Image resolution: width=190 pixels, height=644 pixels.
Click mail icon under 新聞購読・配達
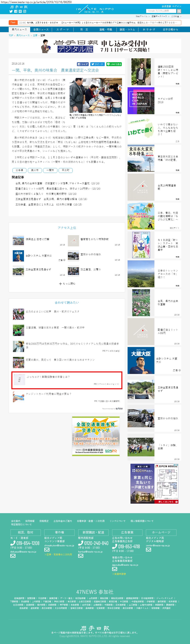81,555
